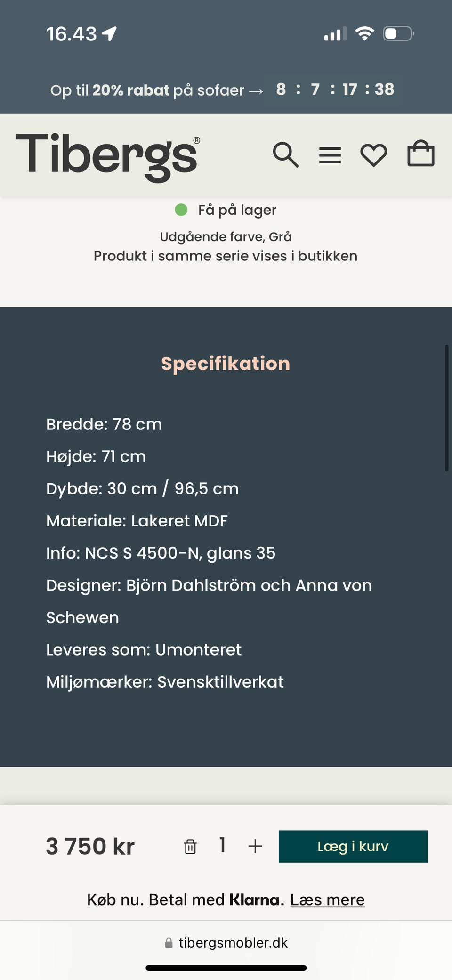Tap the quantity number field
Viewport: 452px width, 980px height.
pos(222,845)
